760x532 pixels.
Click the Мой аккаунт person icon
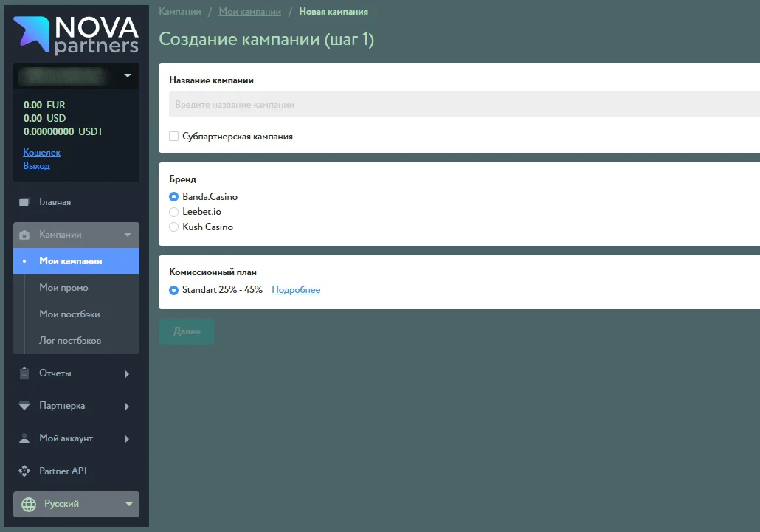24,438
